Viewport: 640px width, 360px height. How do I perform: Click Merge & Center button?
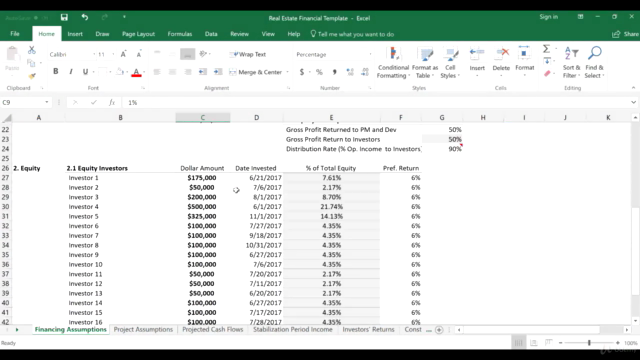[256, 72]
